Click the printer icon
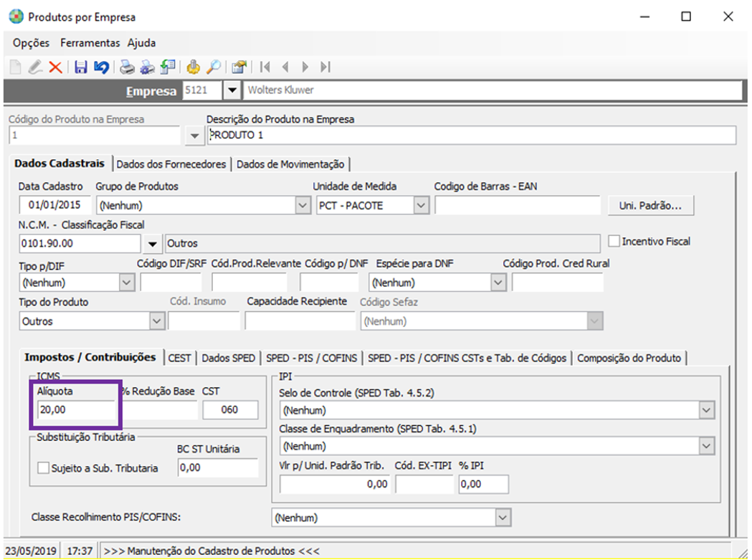This screenshot has width=752, height=560. (x=127, y=67)
